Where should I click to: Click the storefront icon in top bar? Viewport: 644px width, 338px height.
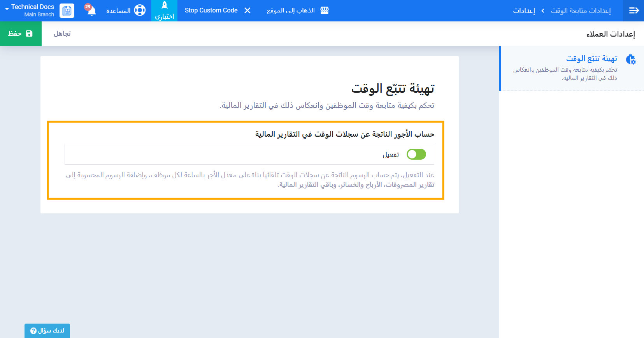[x=325, y=11]
